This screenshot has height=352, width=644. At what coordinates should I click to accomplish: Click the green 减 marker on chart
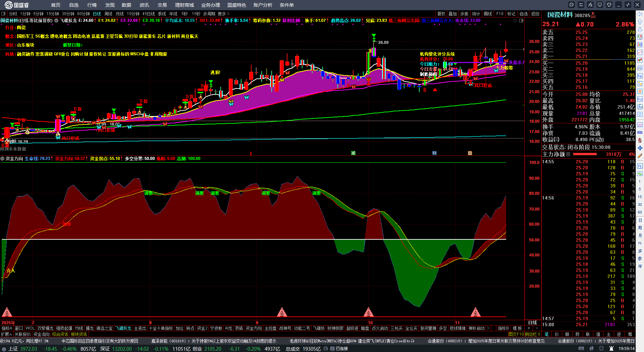(x=353, y=153)
